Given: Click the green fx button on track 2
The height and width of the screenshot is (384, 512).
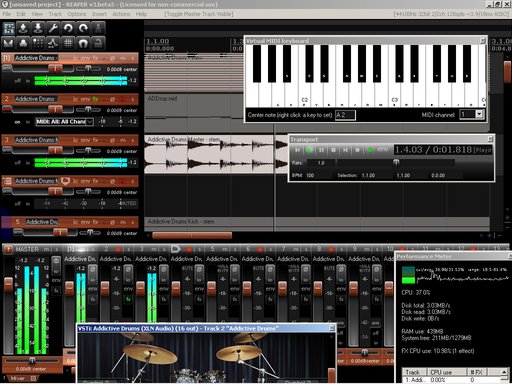Looking at the screenshot, I should 95,99.
